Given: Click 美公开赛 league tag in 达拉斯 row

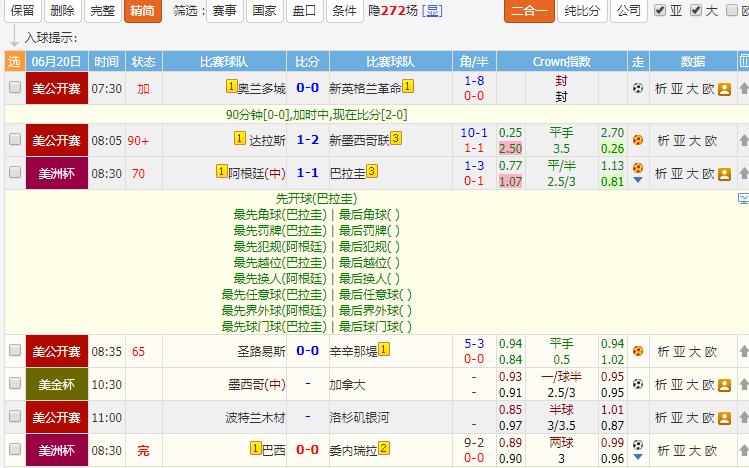Looking at the screenshot, I should pyautogui.click(x=57, y=140).
